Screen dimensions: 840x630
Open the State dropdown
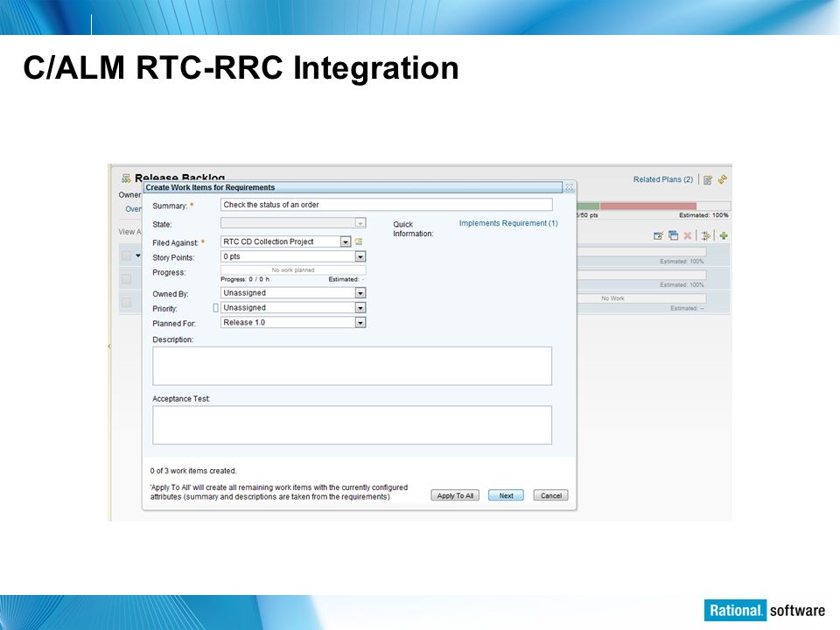pos(360,223)
